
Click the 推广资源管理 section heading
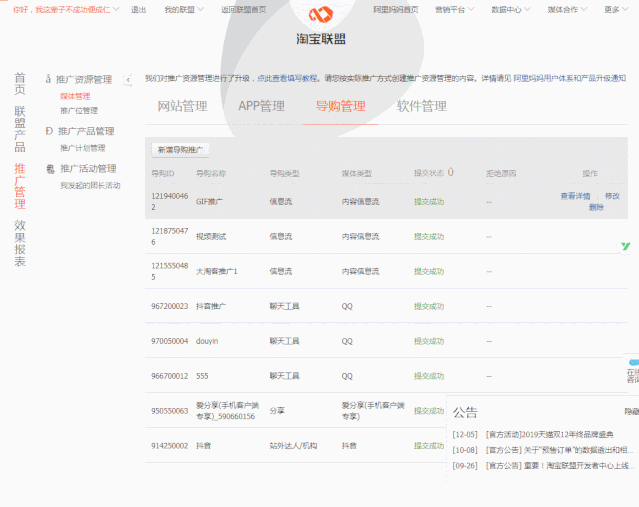[84, 79]
